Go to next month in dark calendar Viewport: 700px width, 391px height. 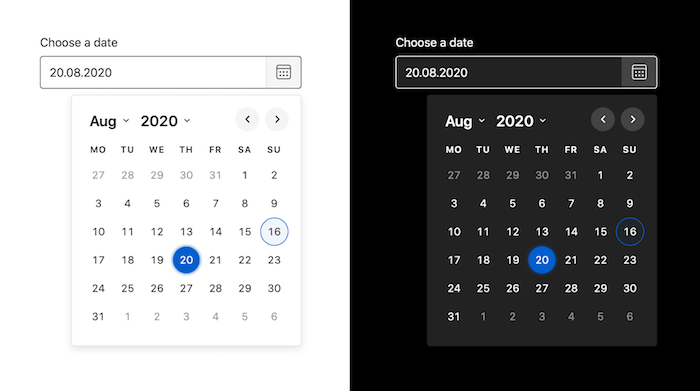633,119
